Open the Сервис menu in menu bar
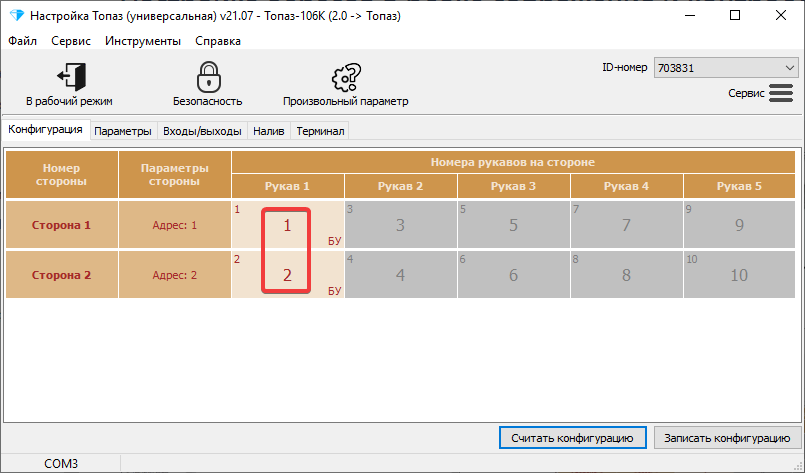The height and width of the screenshot is (473, 805). (70, 41)
